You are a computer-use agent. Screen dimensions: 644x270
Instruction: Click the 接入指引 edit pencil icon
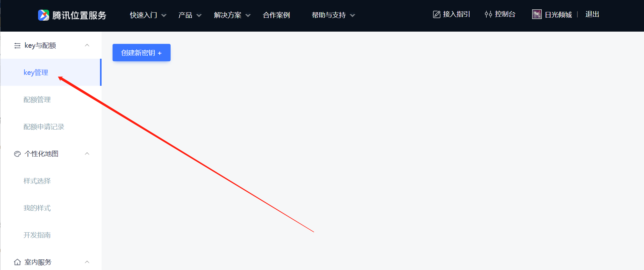pos(437,14)
